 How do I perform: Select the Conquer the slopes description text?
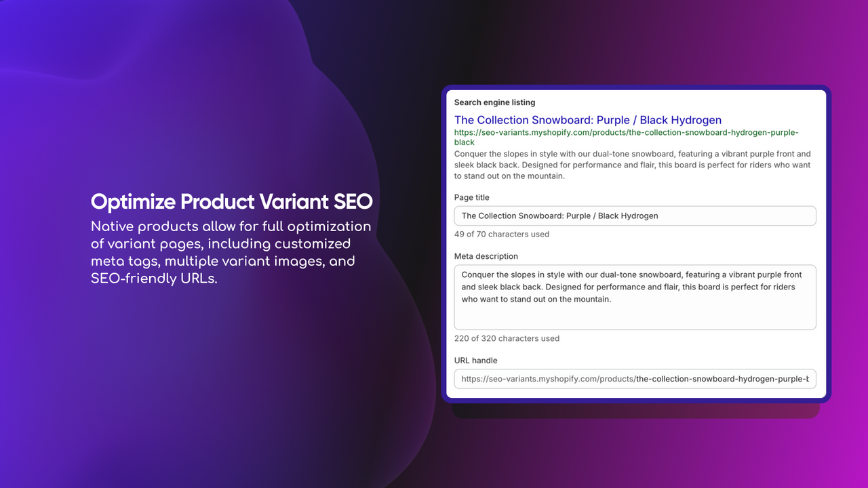(629, 287)
